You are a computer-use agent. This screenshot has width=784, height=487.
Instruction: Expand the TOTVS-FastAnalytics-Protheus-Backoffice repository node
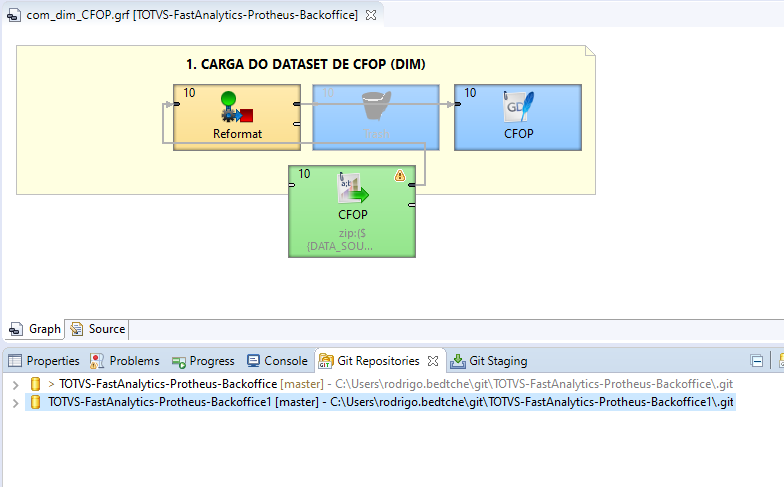[16, 384]
